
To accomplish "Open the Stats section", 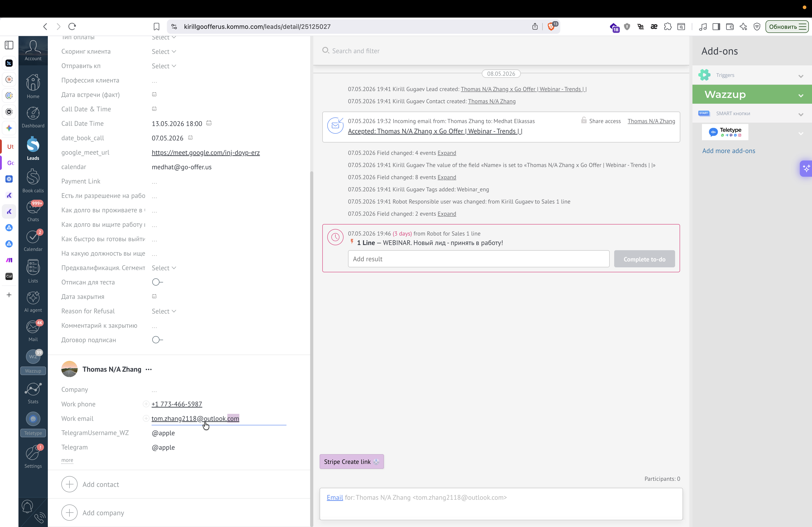I will (33, 393).
